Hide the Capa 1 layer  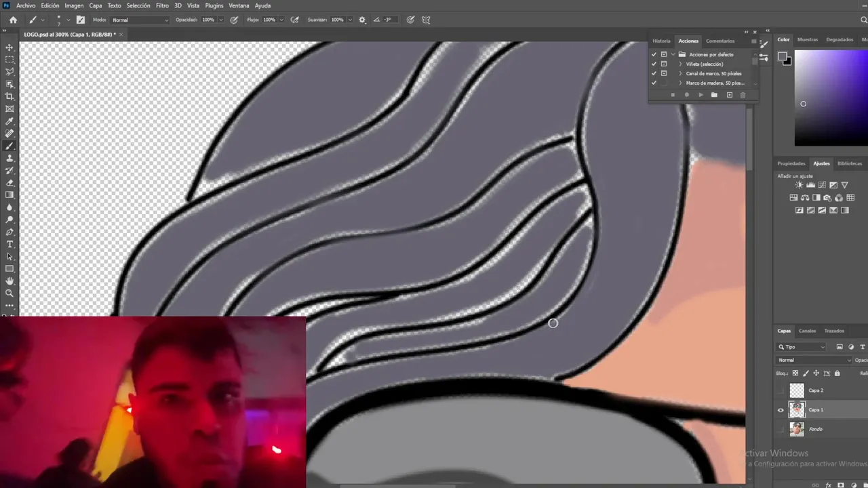coord(781,409)
